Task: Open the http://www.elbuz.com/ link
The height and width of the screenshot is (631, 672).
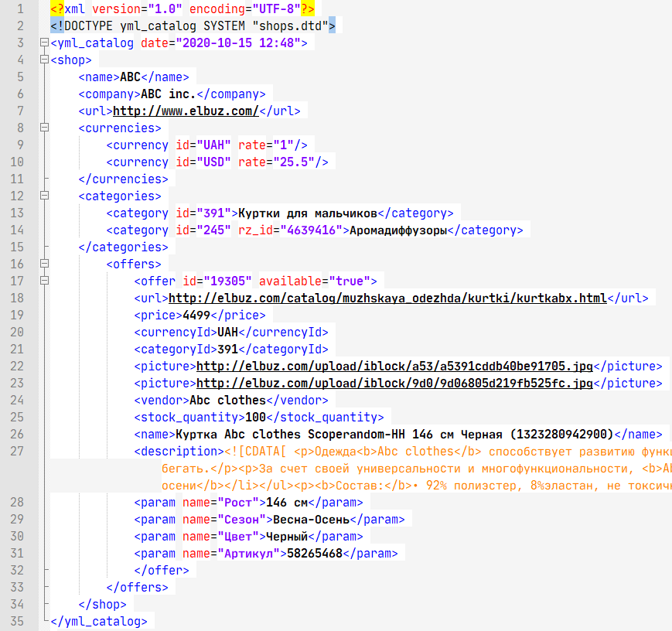Action: (x=186, y=111)
